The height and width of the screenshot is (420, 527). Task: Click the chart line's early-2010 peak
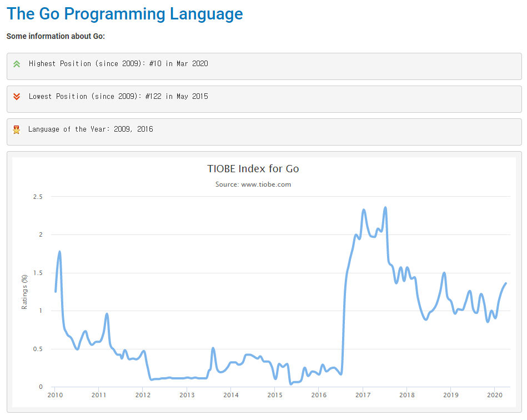point(60,252)
